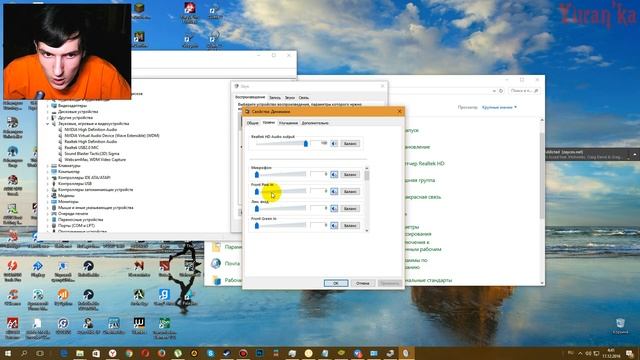
Task: Click the Лин. вход slider handle
Action: (257, 209)
